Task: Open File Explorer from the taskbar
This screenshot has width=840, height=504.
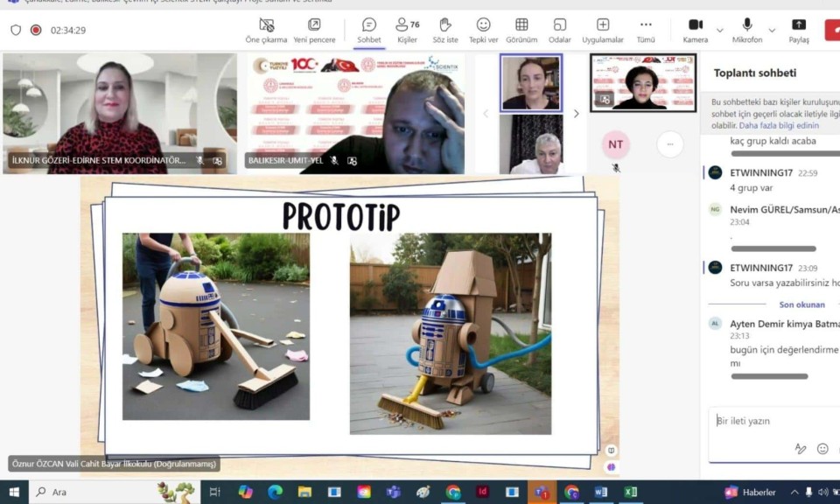Action: click(x=304, y=492)
